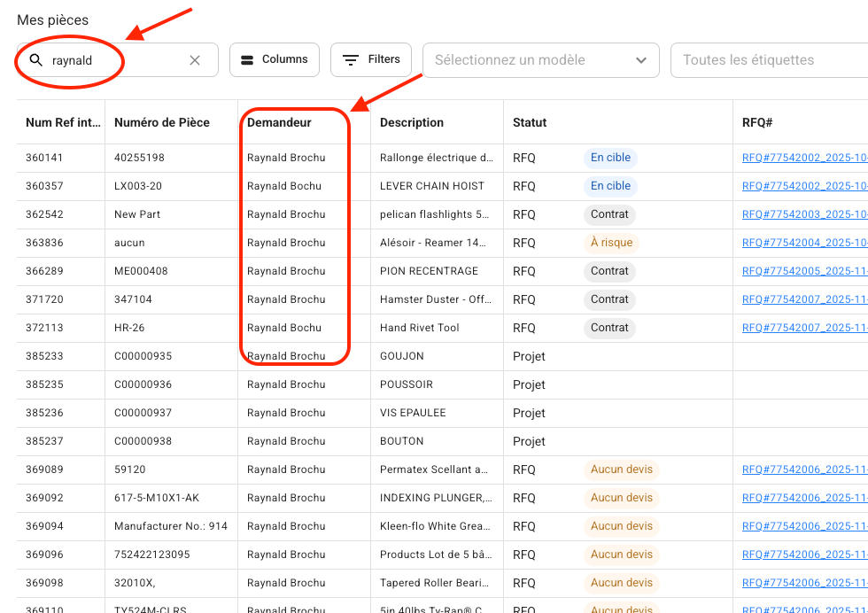Open the Filters panel
868x613 pixels.
(371, 59)
